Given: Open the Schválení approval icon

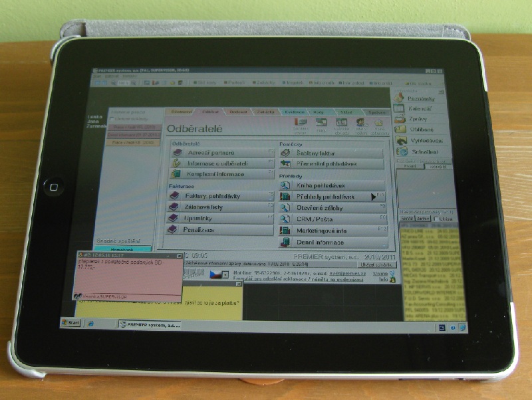Looking at the screenshot, I should click(402, 151).
